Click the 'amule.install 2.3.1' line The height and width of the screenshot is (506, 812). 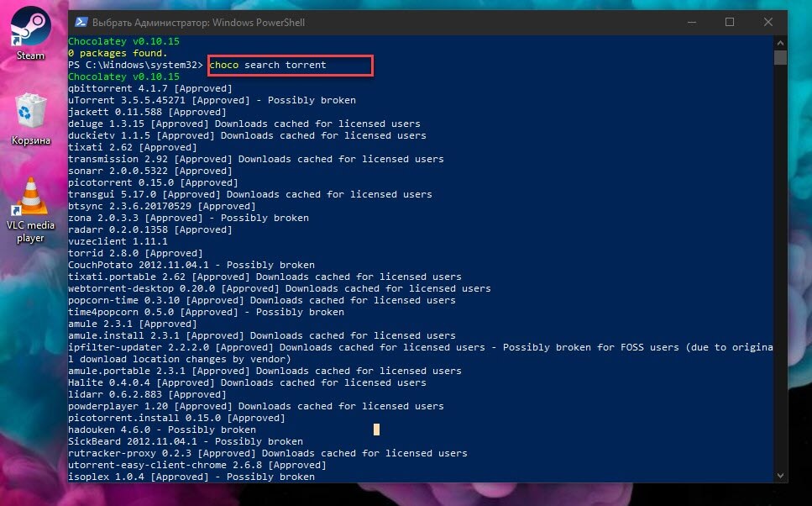(x=261, y=335)
